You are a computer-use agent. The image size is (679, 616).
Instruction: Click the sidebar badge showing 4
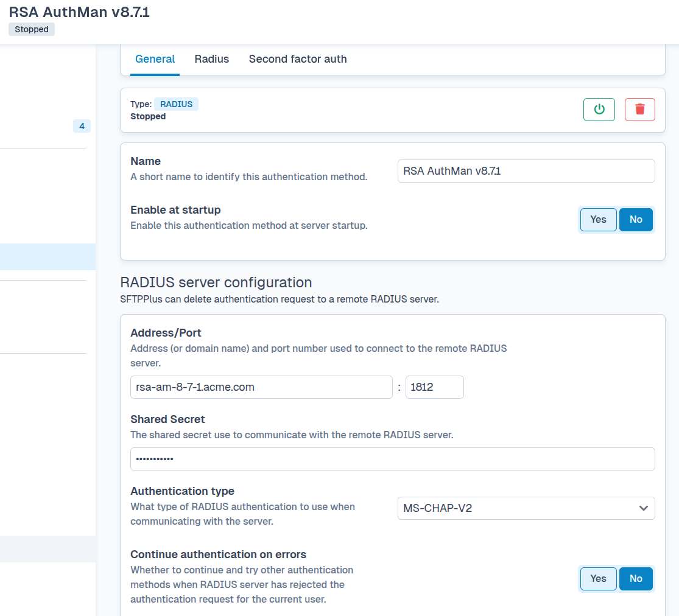click(x=82, y=126)
